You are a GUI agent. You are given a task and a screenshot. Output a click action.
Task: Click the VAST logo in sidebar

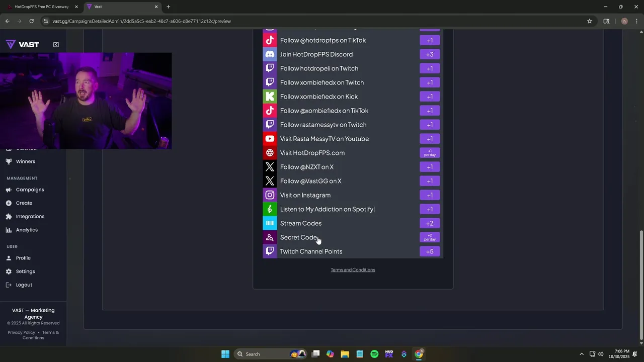pos(23,44)
